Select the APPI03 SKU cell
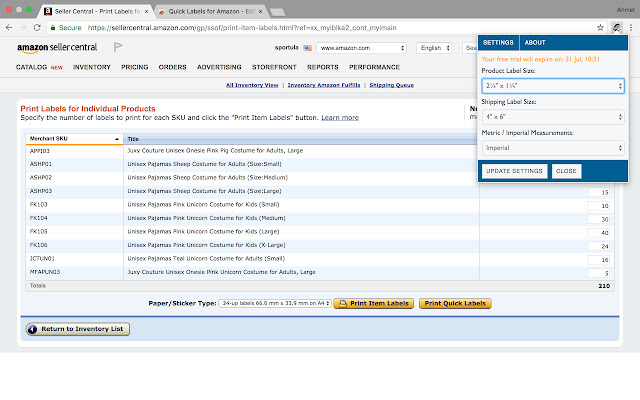Screen dimensions: 640x400 (74, 151)
